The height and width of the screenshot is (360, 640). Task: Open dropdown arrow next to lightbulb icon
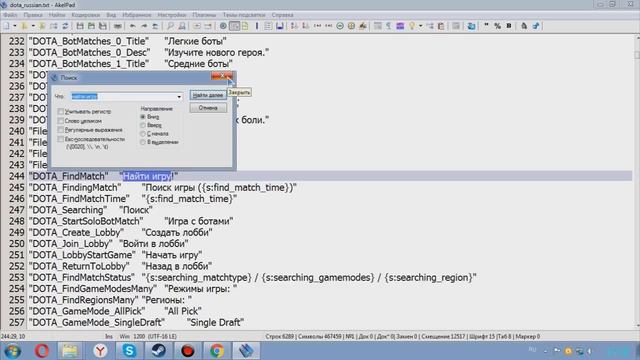click(x=420, y=26)
